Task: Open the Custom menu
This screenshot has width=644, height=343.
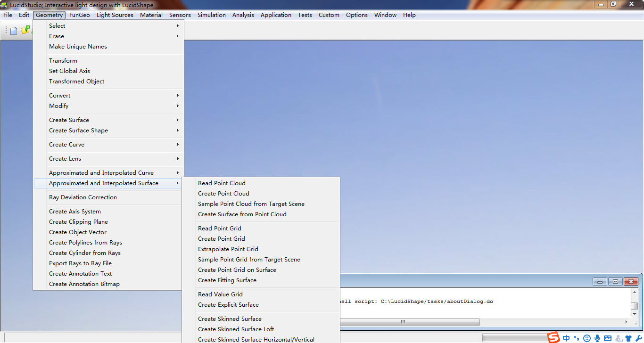Action: tap(329, 15)
